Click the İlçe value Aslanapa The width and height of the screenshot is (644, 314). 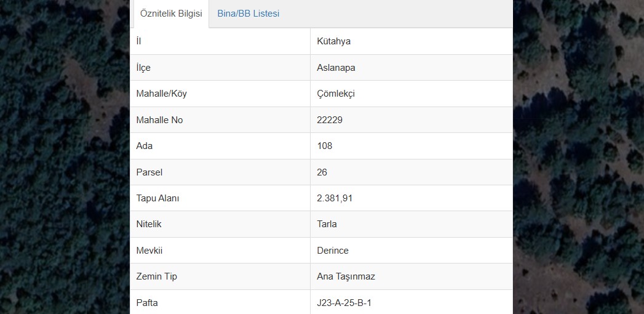click(x=336, y=67)
